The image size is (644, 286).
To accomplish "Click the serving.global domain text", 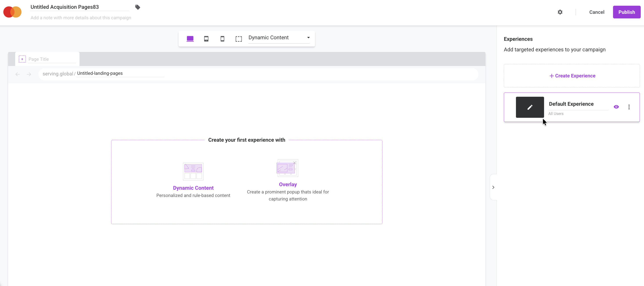I will click(x=58, y=74).
